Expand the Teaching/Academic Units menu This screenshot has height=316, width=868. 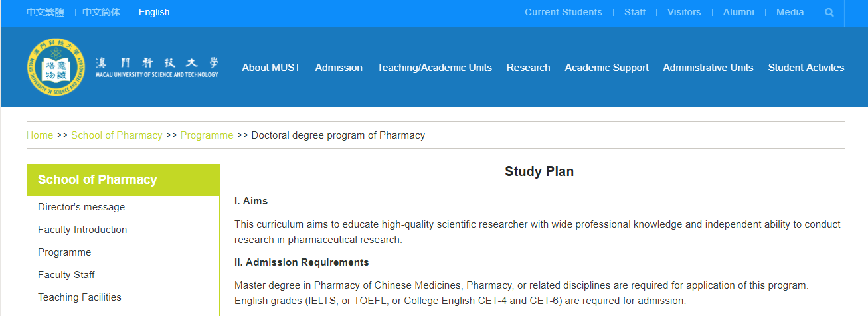click(x=434, y=68)
